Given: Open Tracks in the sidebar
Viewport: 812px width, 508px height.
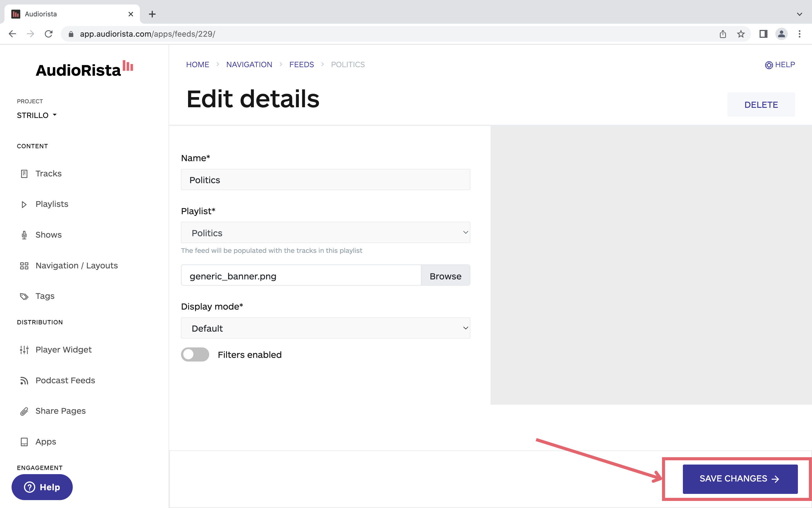Looking at the screenshot, I should point(49,174).
